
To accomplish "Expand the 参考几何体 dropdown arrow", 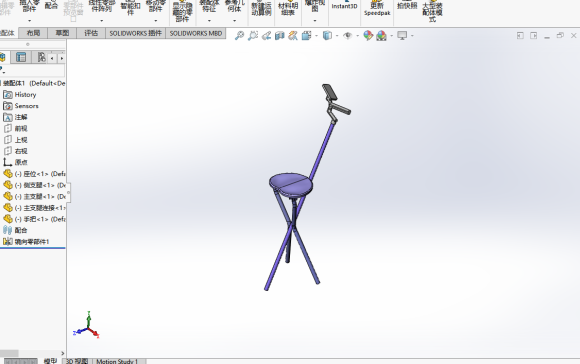I will pos(235,21).
